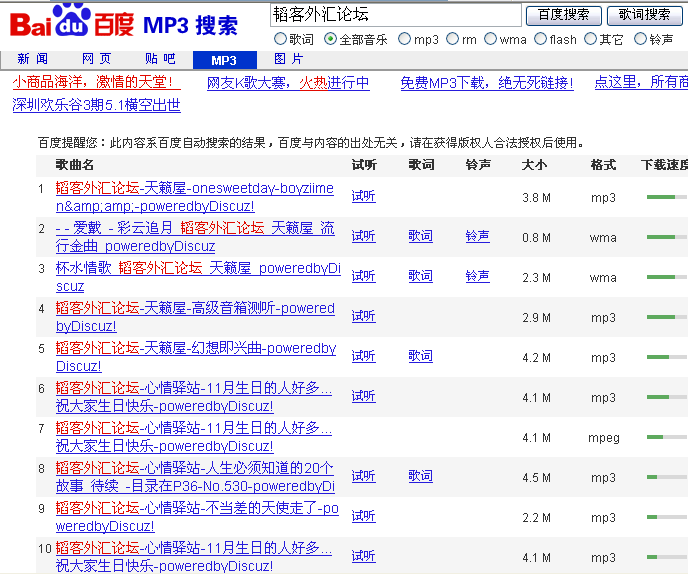Open the 点这里 ad link
Screen dimensions: 688x574
641,82
